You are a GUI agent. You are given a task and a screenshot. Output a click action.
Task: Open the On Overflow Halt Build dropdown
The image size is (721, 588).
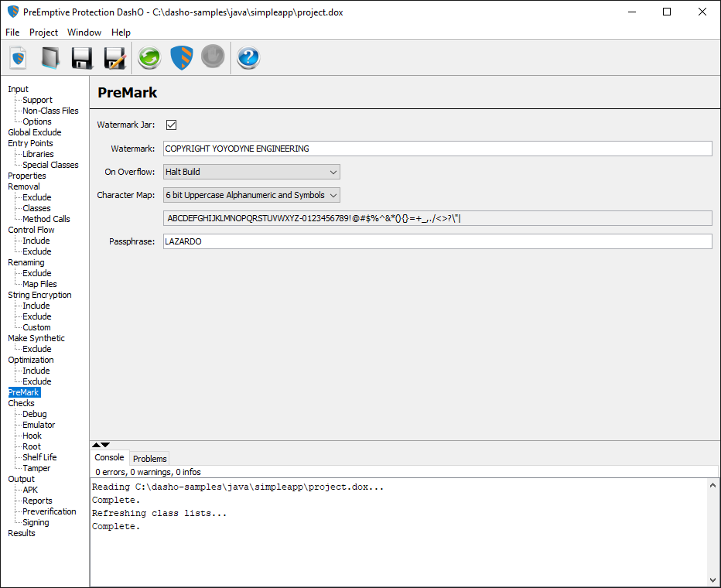point(251,172)
